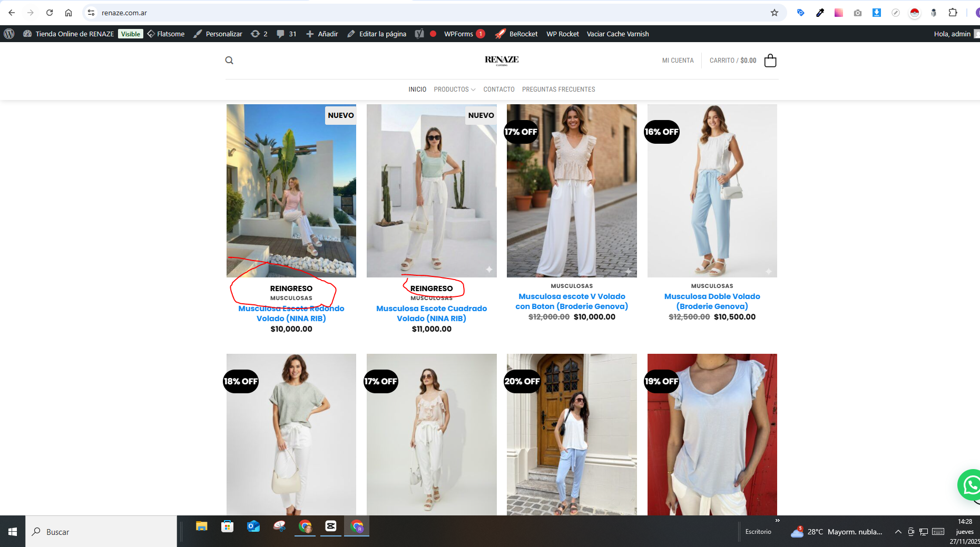The width and height of the screenshot is (980, 547).
Task: Expand the PRODUCTOS dropdown menu
Action: click(454, 89)
